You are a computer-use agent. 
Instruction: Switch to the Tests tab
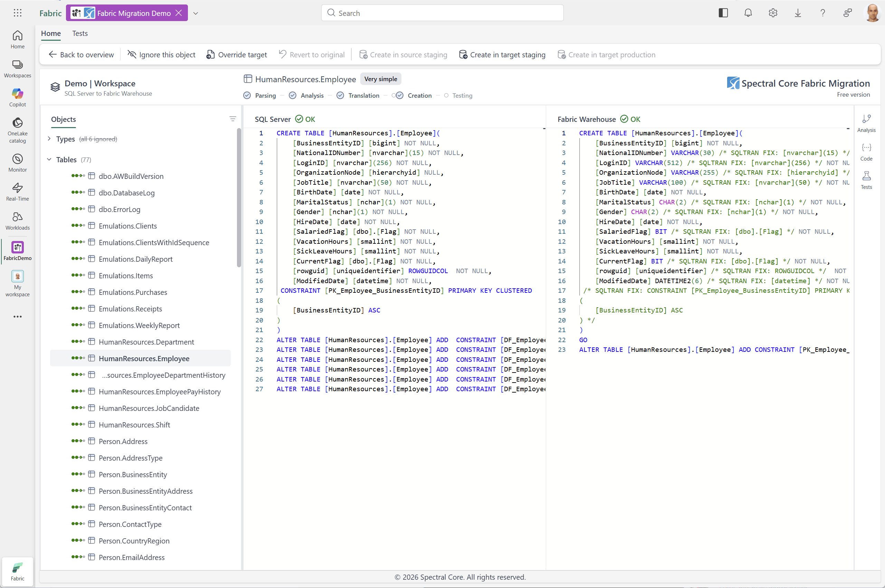[x=80, y=33]
